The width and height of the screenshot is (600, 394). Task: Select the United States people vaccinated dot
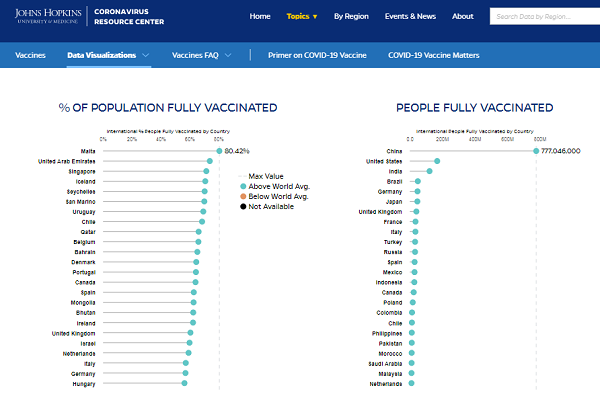437,161
